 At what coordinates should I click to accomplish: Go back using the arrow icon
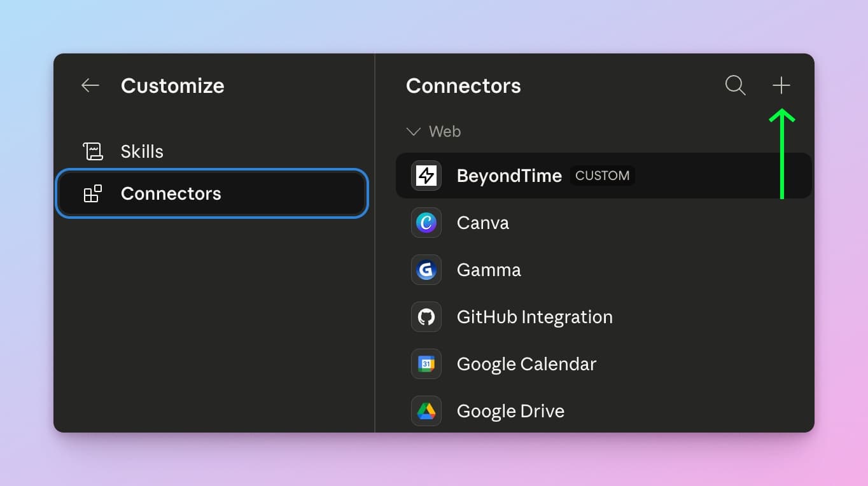(x=90, y=85)
